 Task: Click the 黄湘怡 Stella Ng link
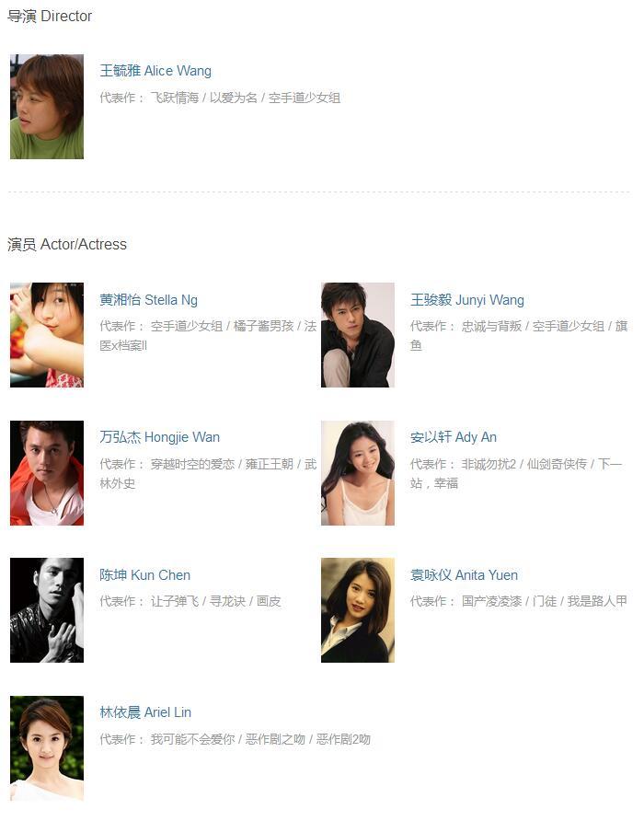[149, 300]
